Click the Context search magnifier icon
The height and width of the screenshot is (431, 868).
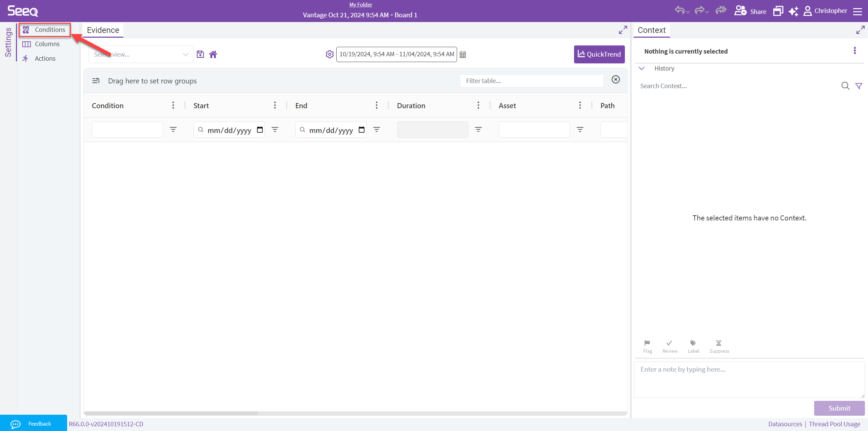[845, 86]
